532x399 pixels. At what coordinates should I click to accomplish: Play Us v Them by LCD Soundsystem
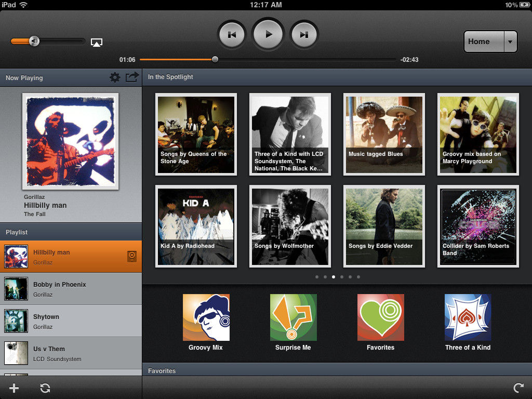(x=71, y=353)
